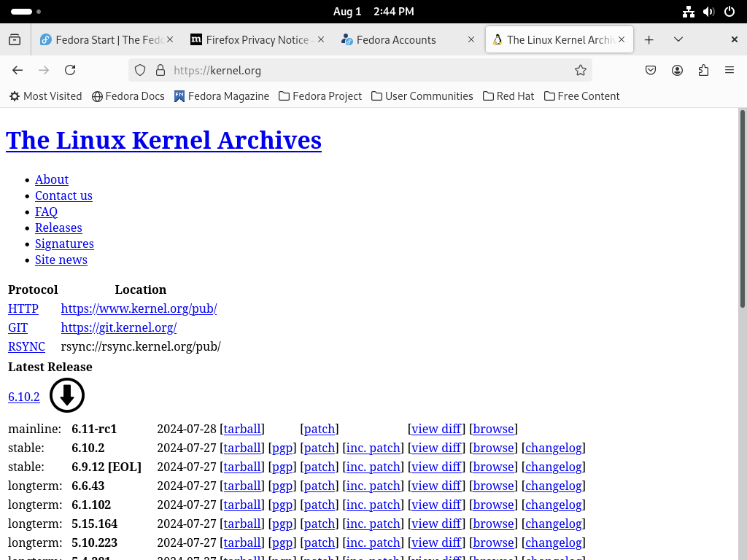
Task: Close the Firefox Privacy Notice tab
Action: click(x=321, y=40)
